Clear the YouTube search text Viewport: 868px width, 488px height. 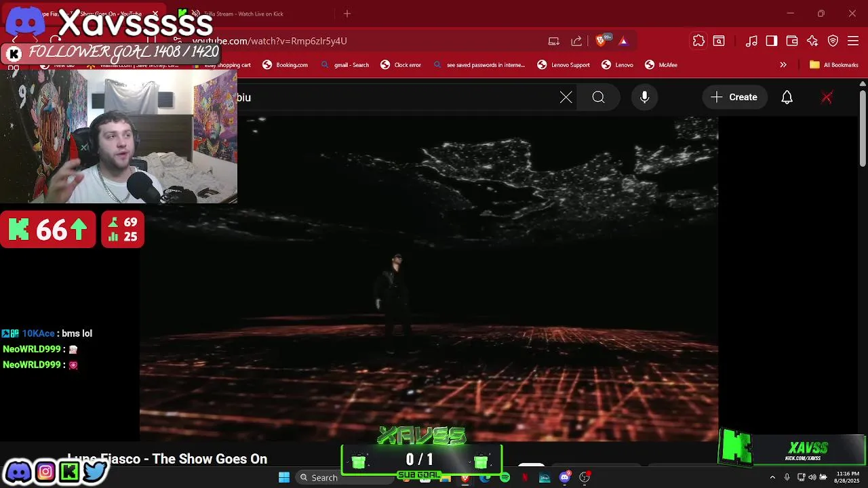point(566,98)
